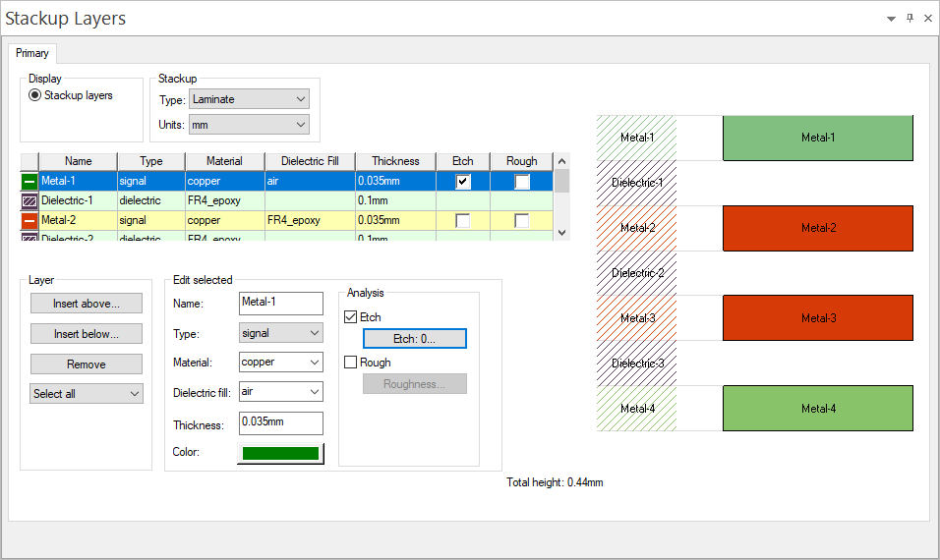This screenshot has width=940, height=560.
Task: Click the Insert above button
Action: point(87,304)
